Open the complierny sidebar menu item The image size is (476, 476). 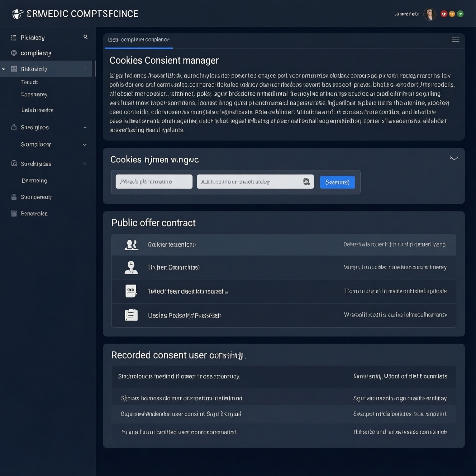pos(36,53)
